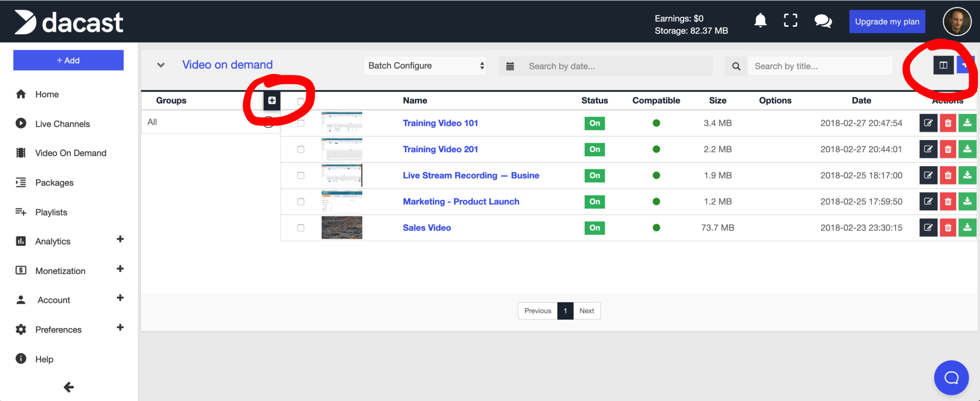This screenshot has width=980, height=401.
Task: Download Marketing - Product Launch video
Action: 967,202
